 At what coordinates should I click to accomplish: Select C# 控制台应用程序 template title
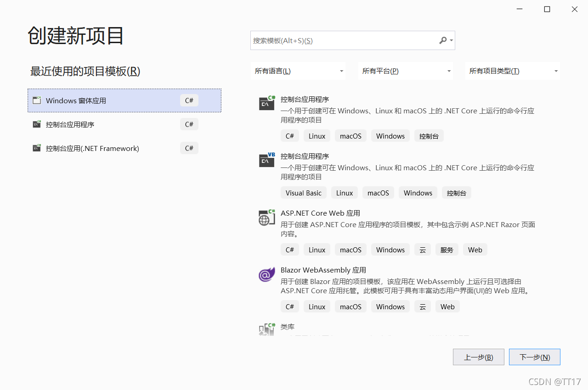[305, 99]
